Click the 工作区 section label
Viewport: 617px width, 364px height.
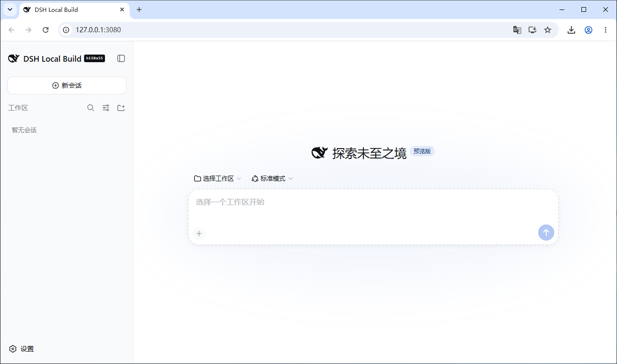[x=18, y=108]
